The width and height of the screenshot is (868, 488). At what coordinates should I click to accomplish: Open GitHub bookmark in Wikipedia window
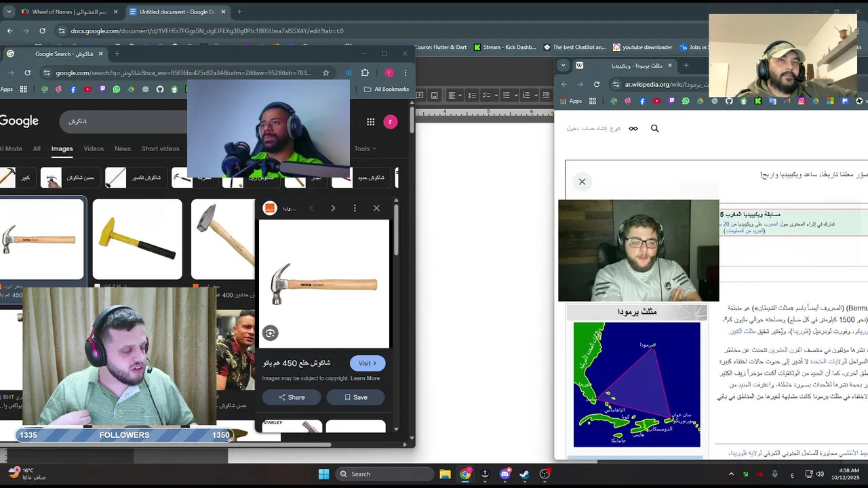coord(729,101)
